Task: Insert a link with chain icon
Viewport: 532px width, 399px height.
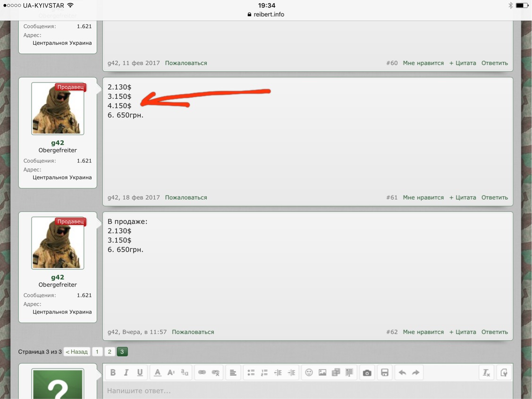Action: [202, 373]
